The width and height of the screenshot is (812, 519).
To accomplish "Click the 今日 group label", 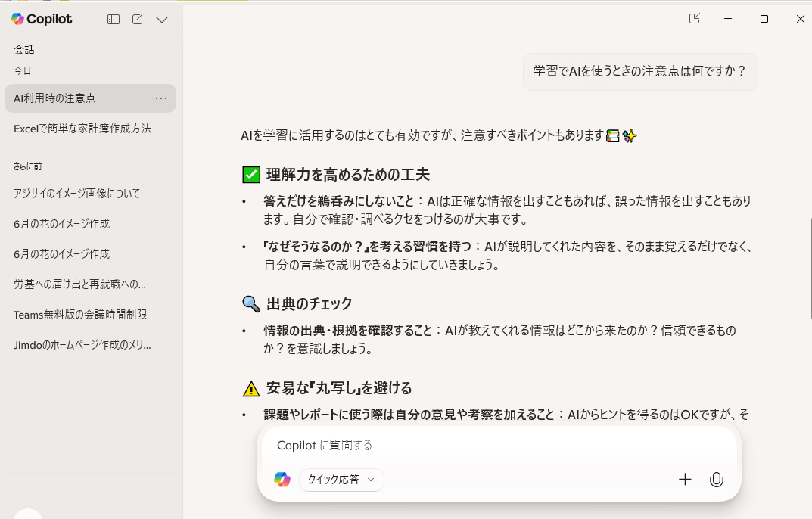I will [x=22, y=70].
